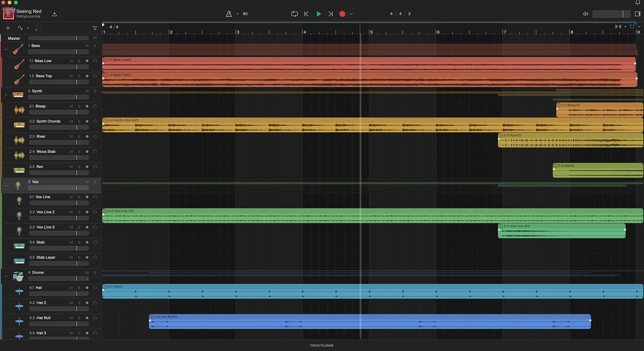
Task: Toggle the right sidebar panel
Action: (x=638, y=14)
